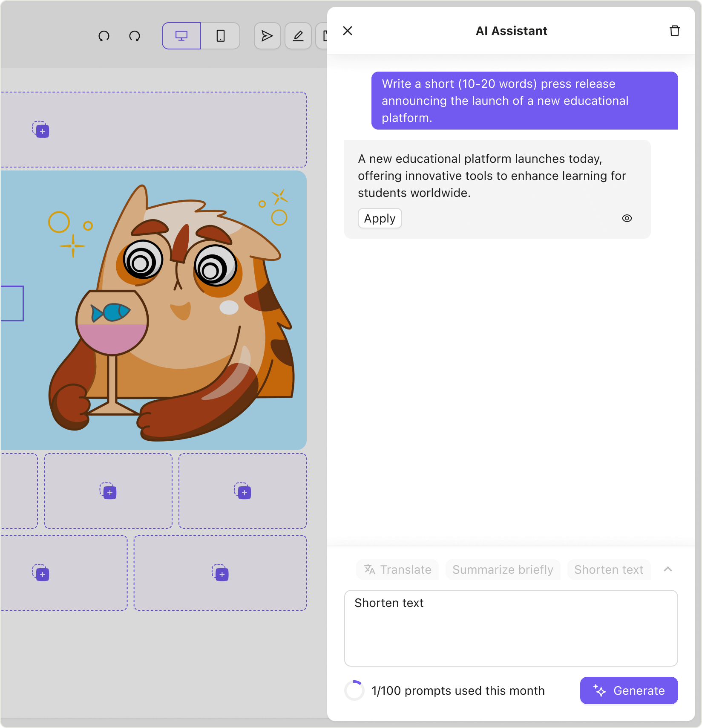Select the Shorten text quick prompt chip
This screenshot has height=728, width=702.
point(609,569)
